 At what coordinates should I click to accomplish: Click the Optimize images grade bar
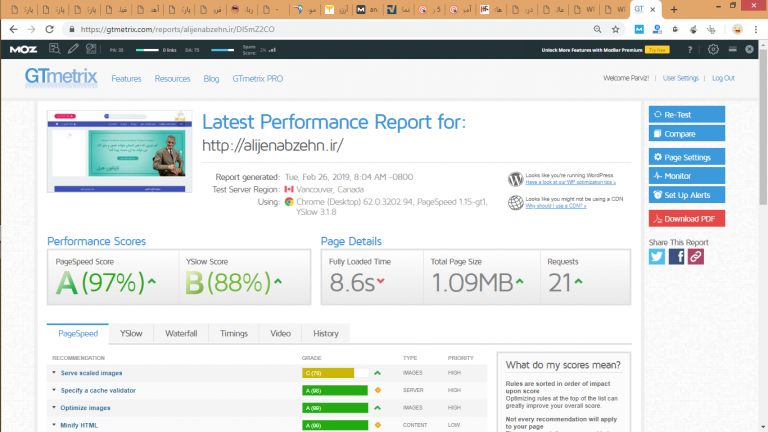click(335, 408)
